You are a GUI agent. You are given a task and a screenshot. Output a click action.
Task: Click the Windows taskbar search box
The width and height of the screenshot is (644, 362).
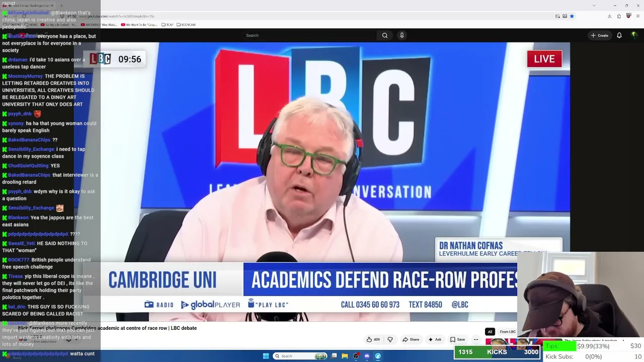pyautogui.click(x=300, y=356)
